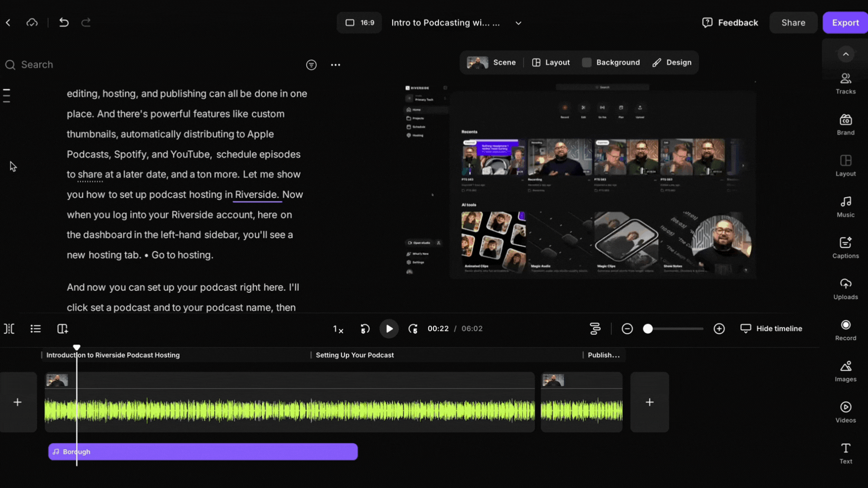This screenshot has width=868, height=488.
Task: Select the Borough music track
Action: pos(203,452)
